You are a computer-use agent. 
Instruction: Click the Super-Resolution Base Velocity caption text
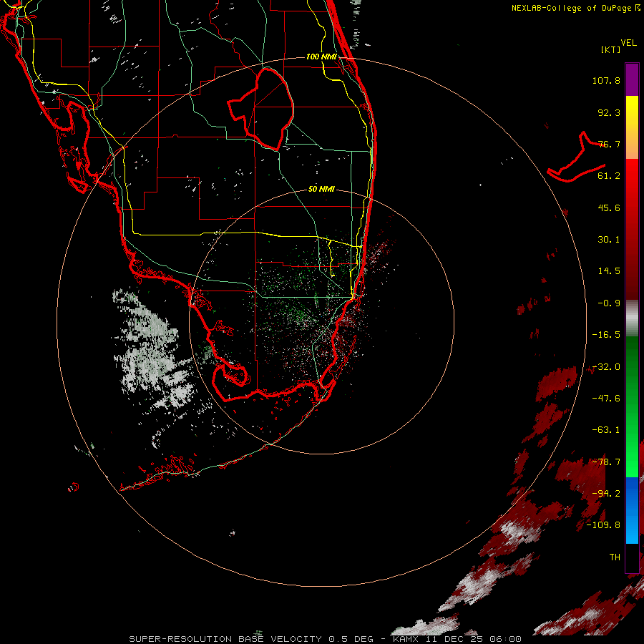[326, 639]
